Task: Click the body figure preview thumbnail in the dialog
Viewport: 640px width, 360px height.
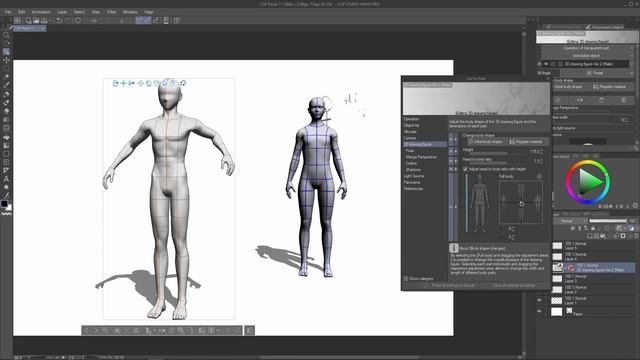Action: tap(480, 203)
